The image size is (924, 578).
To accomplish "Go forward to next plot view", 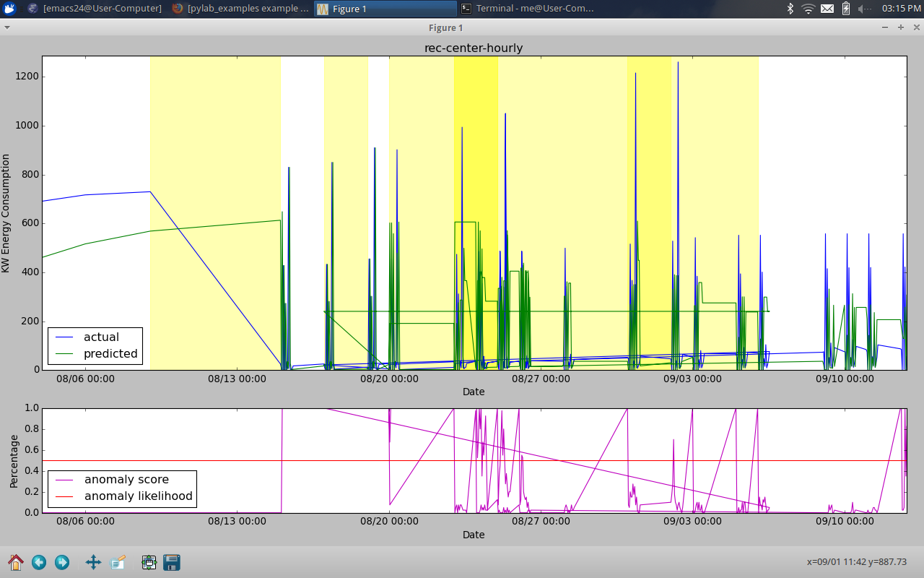I will click(x=62, y=562).
